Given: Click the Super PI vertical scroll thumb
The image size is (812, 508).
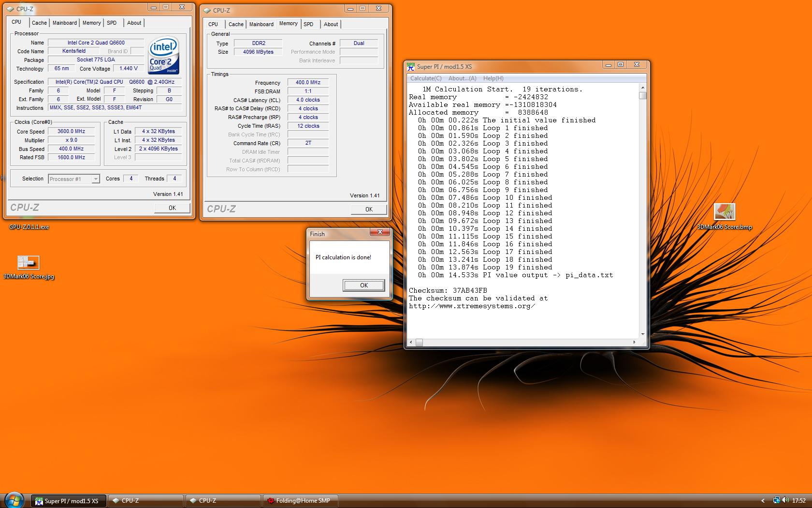Looking at the screenshot, I should click(642, 95).
